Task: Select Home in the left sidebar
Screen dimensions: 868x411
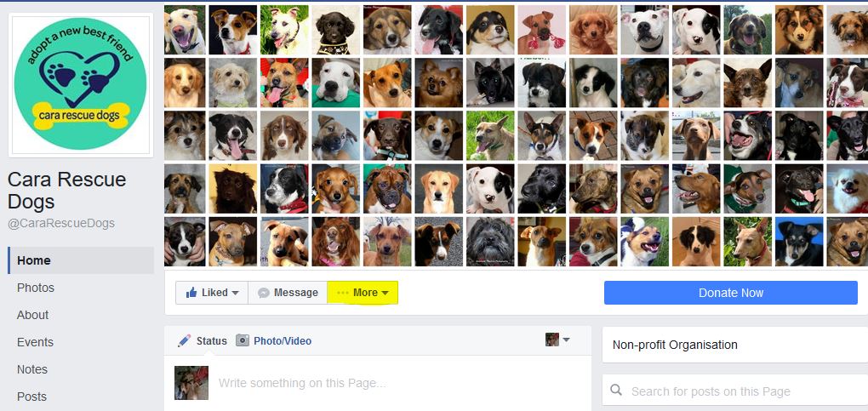Action: point(81,260)
